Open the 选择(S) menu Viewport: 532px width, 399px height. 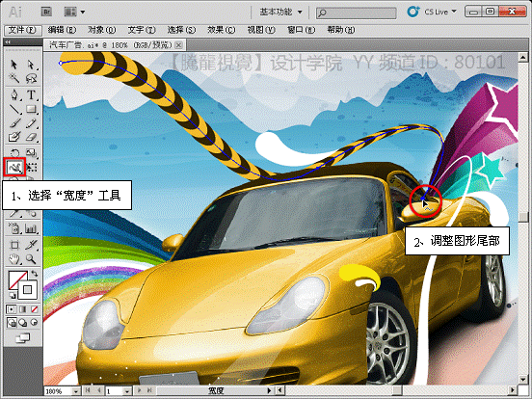[181, 30]
